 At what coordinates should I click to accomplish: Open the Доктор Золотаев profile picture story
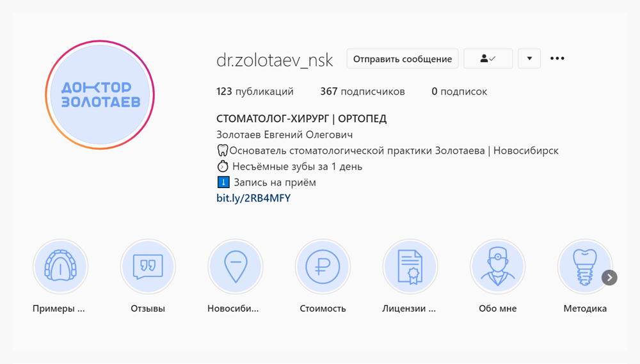100,95
